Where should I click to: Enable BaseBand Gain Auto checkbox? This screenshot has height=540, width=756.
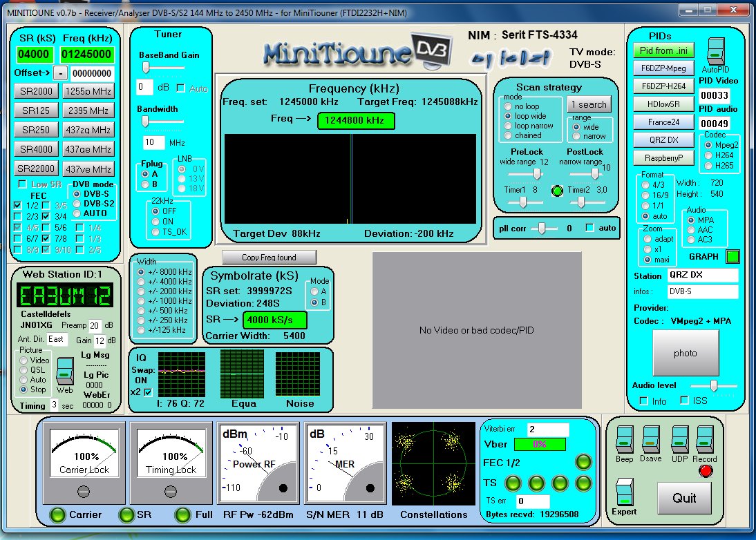[x=181, y=88]
